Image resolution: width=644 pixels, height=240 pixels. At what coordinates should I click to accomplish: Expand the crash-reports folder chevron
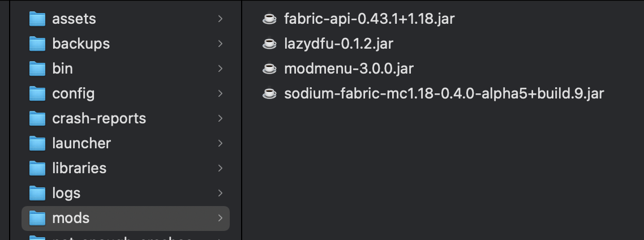[220, 118]
